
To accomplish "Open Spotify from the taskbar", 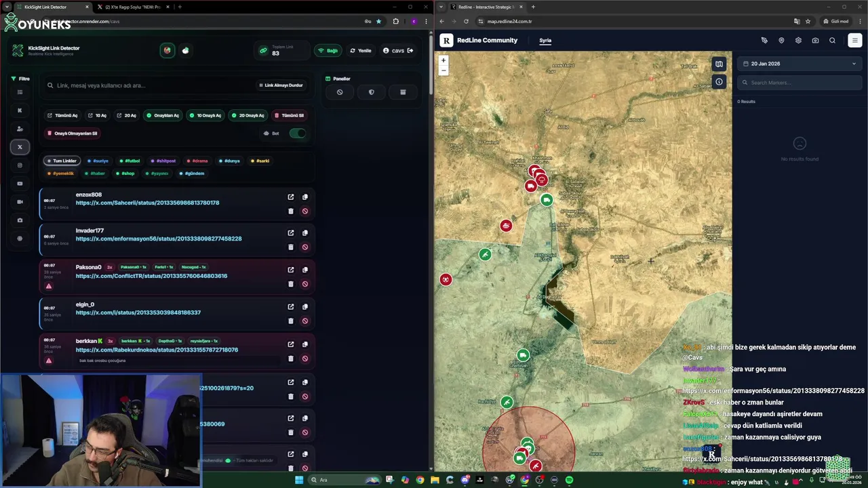I will tap(569, 480).
